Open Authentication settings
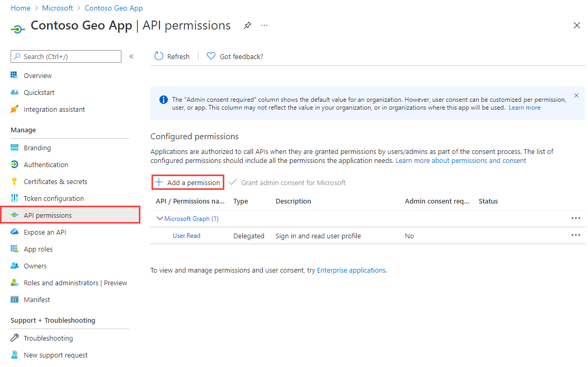This screenshot has height=367, width=588. click(46, 164)
